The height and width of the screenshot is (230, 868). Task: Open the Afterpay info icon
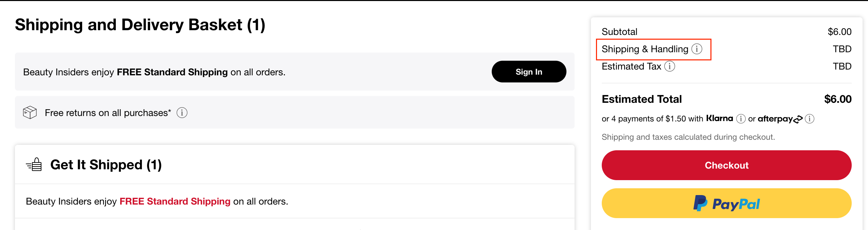(x=810, y=119)
